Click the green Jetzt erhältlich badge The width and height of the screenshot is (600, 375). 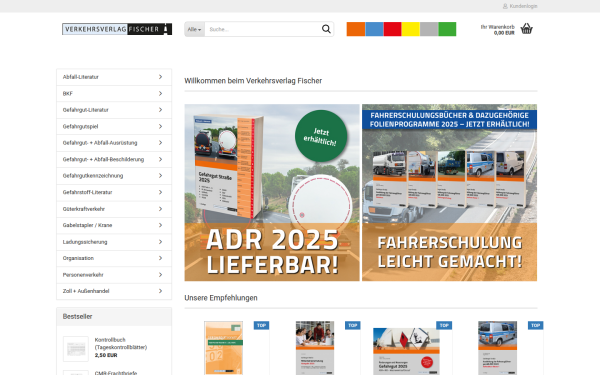(321, 136)
